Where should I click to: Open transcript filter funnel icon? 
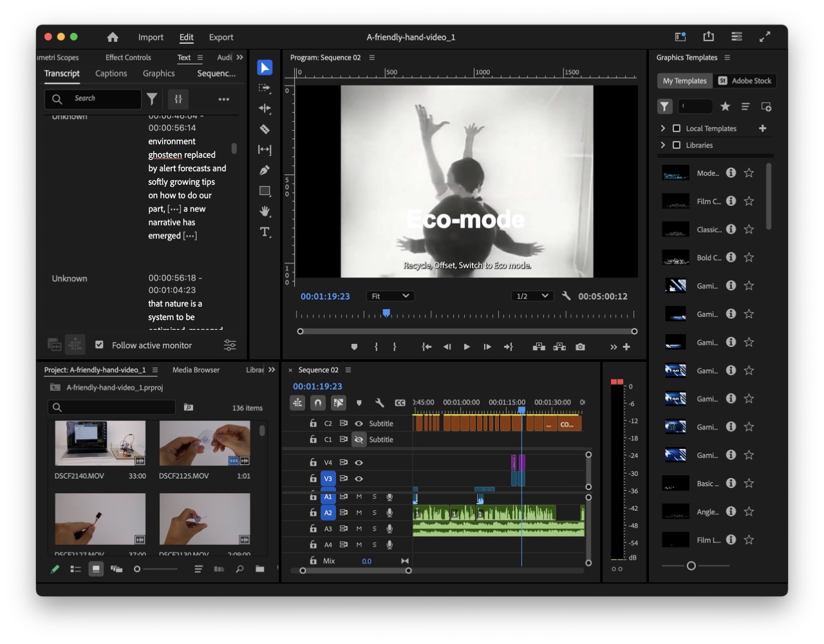[x=152, y=99]
